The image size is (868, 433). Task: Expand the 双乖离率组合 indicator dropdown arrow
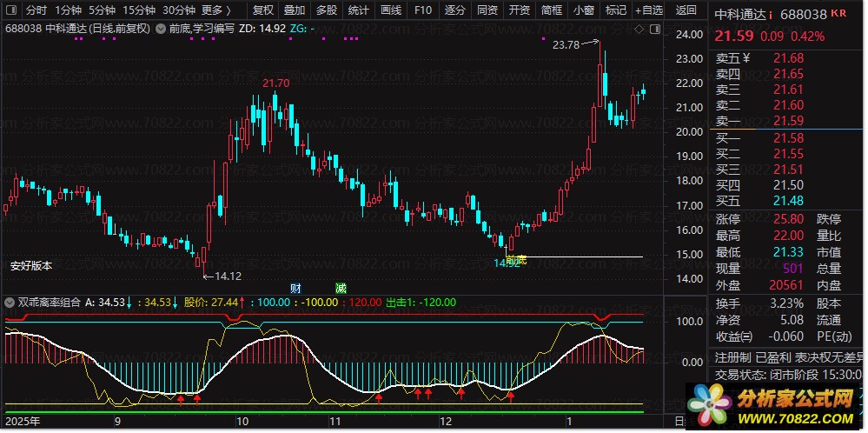(10, 303)
